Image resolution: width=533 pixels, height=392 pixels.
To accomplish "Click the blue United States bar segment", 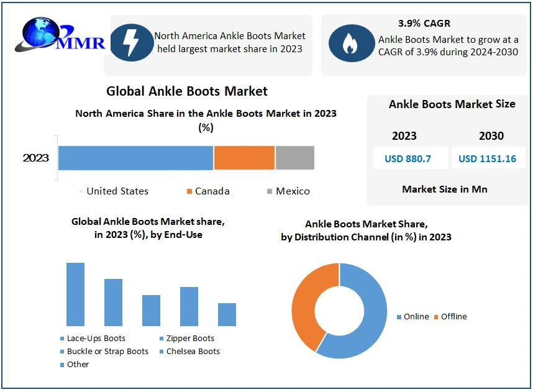I will [x=135, y=158].
